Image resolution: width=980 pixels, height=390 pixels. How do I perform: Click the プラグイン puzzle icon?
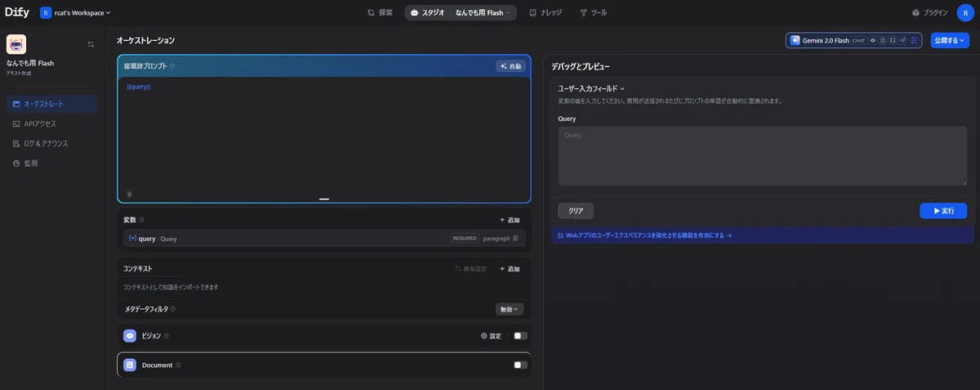coord(916,13)
